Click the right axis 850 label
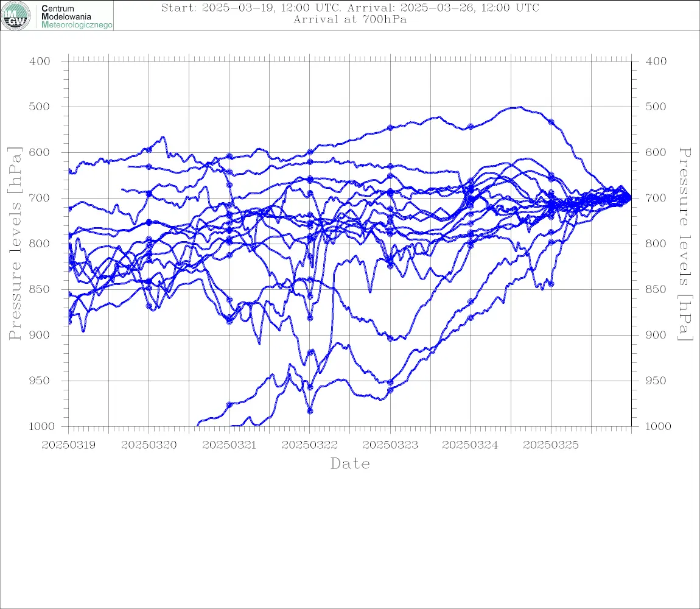700x609 pixels. (656, 289)
